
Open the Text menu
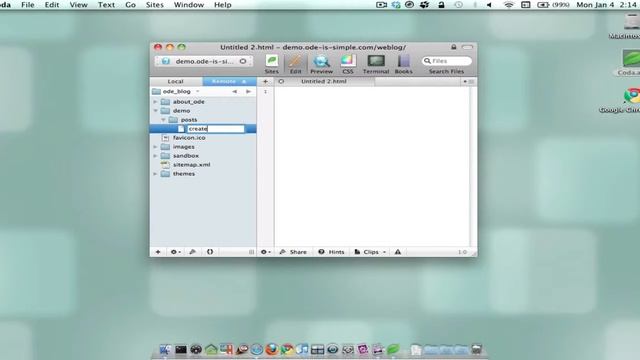[106, 5]
